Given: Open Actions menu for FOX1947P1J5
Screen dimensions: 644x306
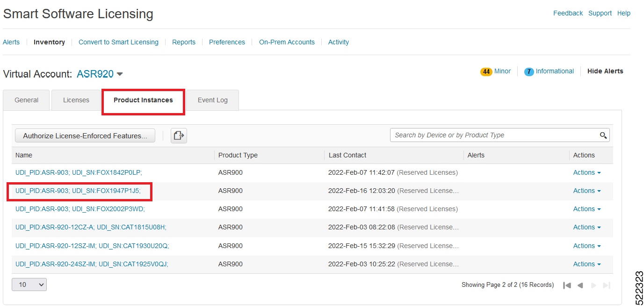Looking at the screenshot, I should (x=587, y=191).
